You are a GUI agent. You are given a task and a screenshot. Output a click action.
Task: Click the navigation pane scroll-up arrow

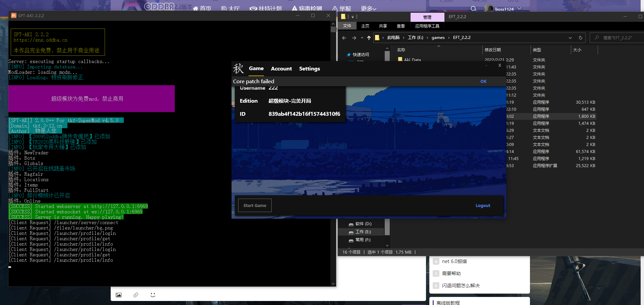[x=387, y=49]
